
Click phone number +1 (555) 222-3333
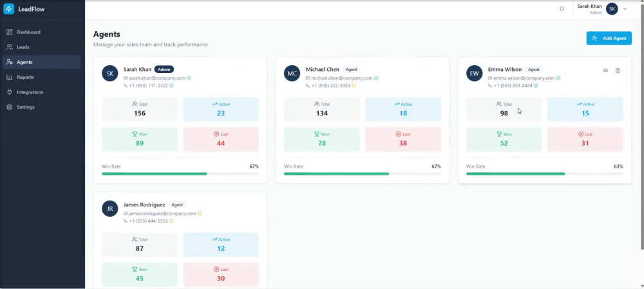pos(330,86)
